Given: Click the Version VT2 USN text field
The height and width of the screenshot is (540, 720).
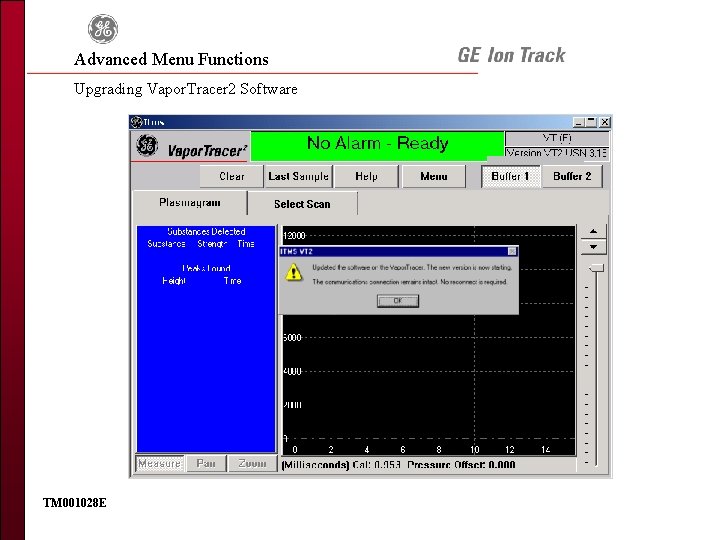Looking at the screenshot, I should pyautogui.click(x=557, y=152).
